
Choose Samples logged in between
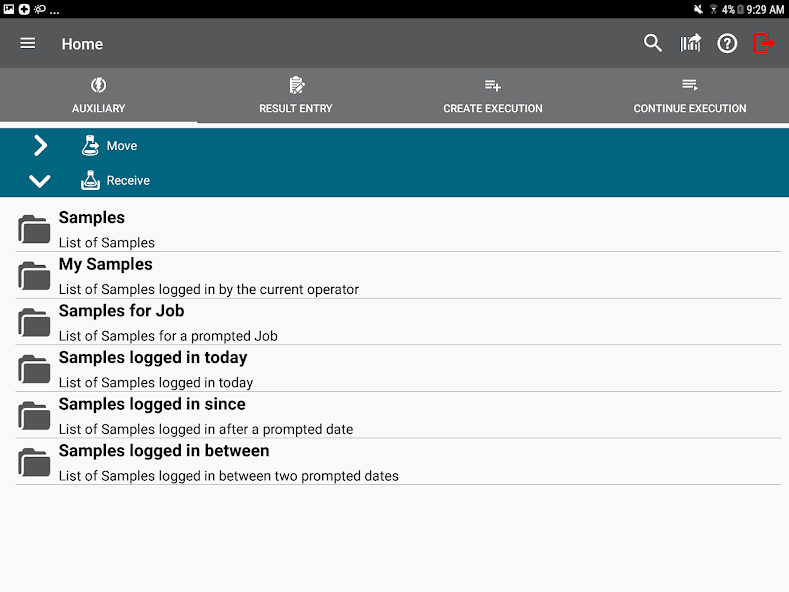[x=163, y=461]
